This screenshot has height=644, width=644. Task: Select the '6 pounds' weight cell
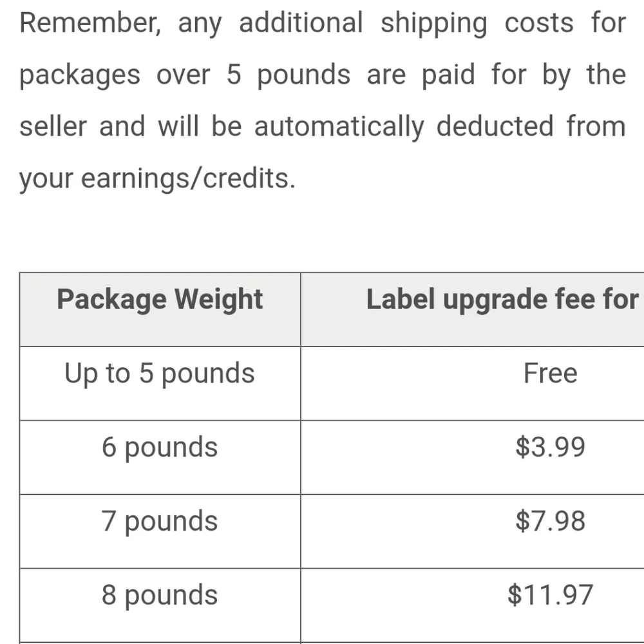click(160, 457)
